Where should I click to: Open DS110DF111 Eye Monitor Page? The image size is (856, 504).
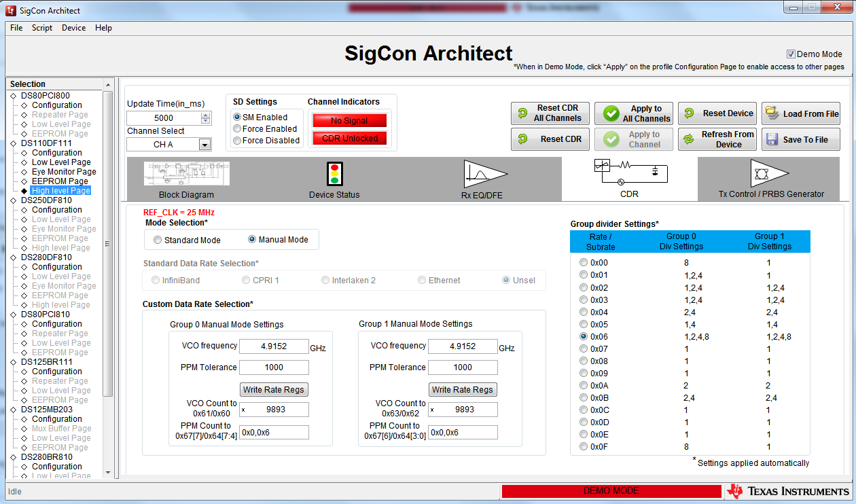tap(64, 172)
